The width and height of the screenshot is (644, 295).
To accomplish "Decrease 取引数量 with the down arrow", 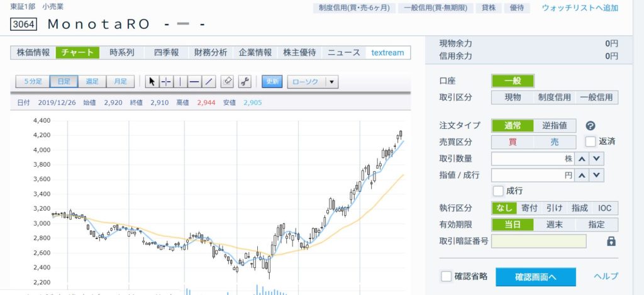I will [597, 159].
